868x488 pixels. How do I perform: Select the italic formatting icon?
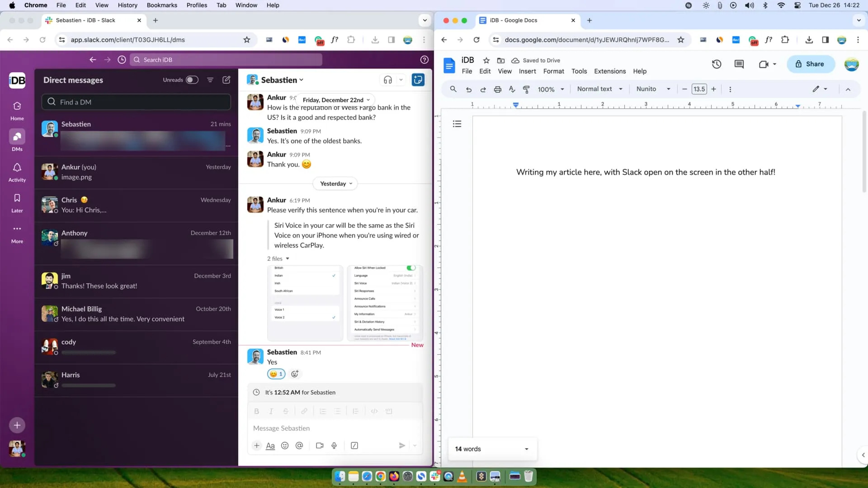point(271,411)
